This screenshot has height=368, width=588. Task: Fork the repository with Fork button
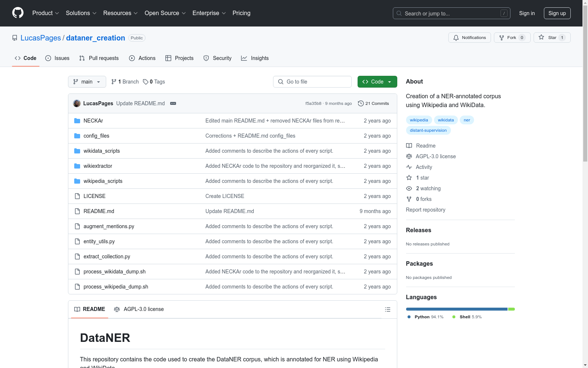pos(512,38)
